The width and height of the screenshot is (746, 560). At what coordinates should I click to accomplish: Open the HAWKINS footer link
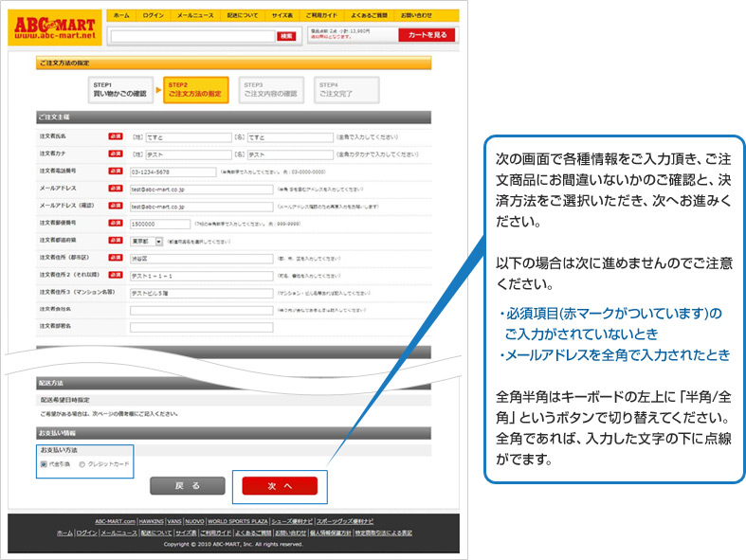pyautogui.click(x=152, y=521)
